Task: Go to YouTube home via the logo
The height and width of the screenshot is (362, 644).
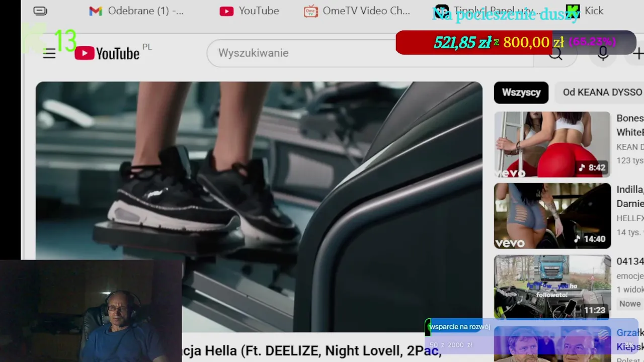Action: 107,53
